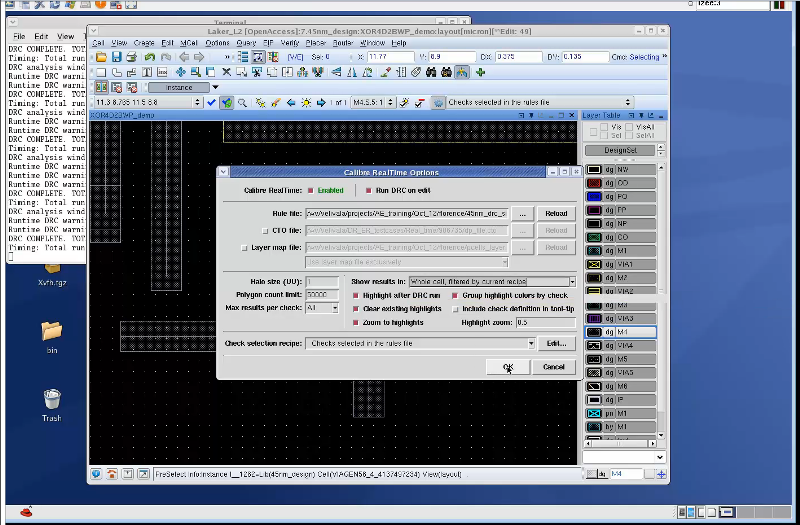Enable the Layer map file checkbox

pos(244,247)
